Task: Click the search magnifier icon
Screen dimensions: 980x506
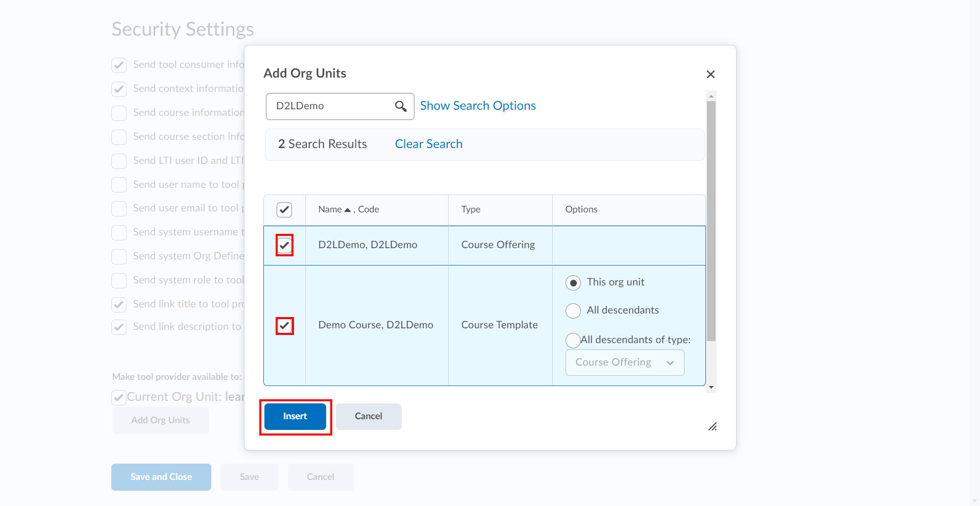Action: coord(401,106)
